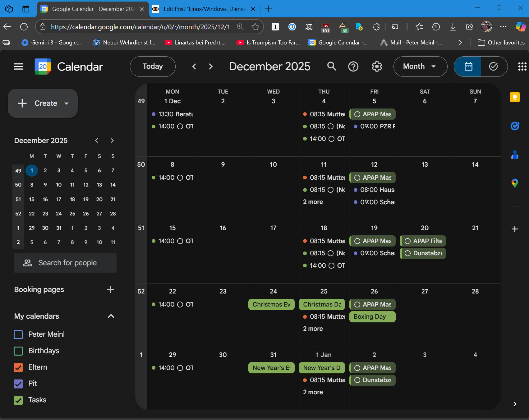The height and width of the screenshot is (420, 529).
Task: Show 2 more events on December 11
Action: [313, 202]
